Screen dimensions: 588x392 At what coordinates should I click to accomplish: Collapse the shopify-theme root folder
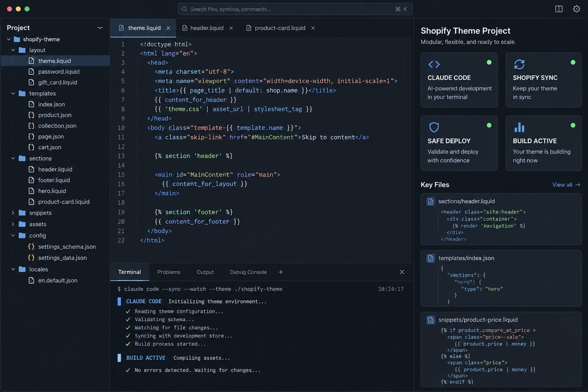9,39
